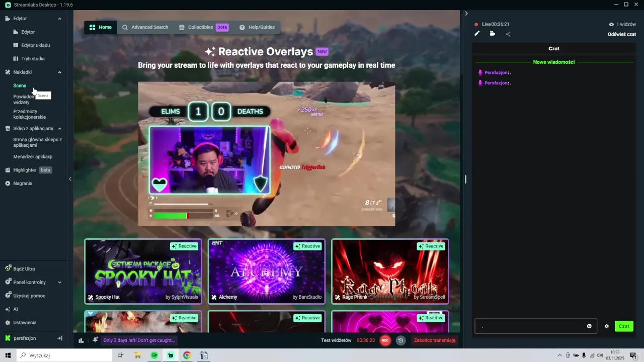Click the viewer count eye icon
Image resolution: width=644 pixels, height=362 pixels.
click(x=611, y=24)
